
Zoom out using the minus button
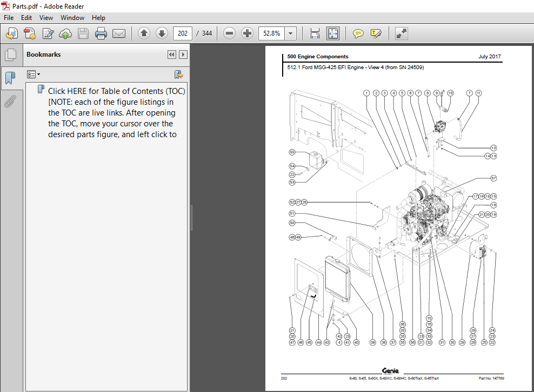(x=229, y=33)
